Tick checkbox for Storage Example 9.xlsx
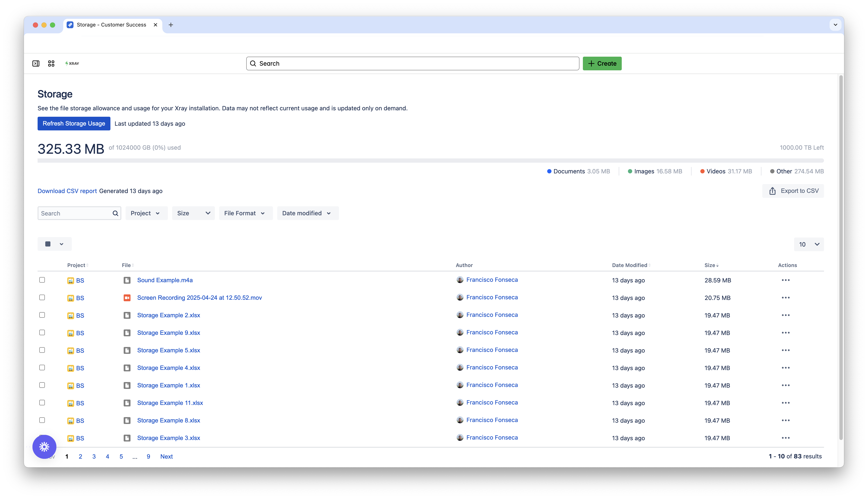The height and width of the screenshot is (499, 868). tap(42, 332)
